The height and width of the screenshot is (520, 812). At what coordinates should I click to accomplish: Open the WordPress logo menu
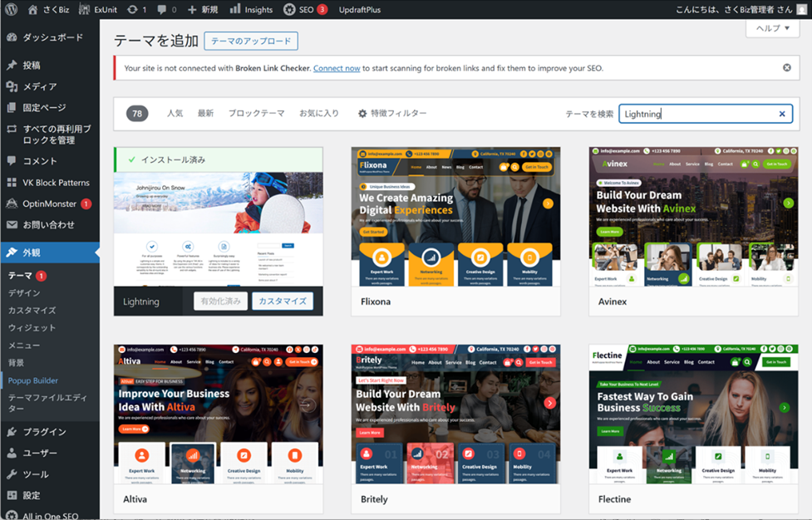pyautogui.click(x=12, y=9)
